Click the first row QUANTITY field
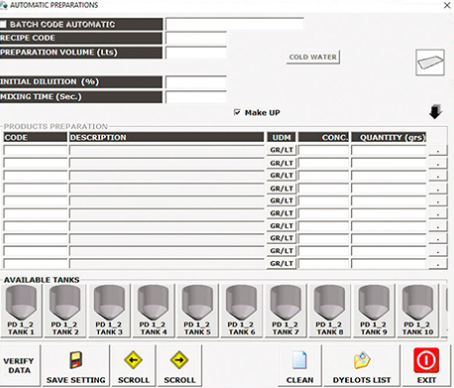The height and width of the screenshot is (388, 454). (x=389, y=151)
